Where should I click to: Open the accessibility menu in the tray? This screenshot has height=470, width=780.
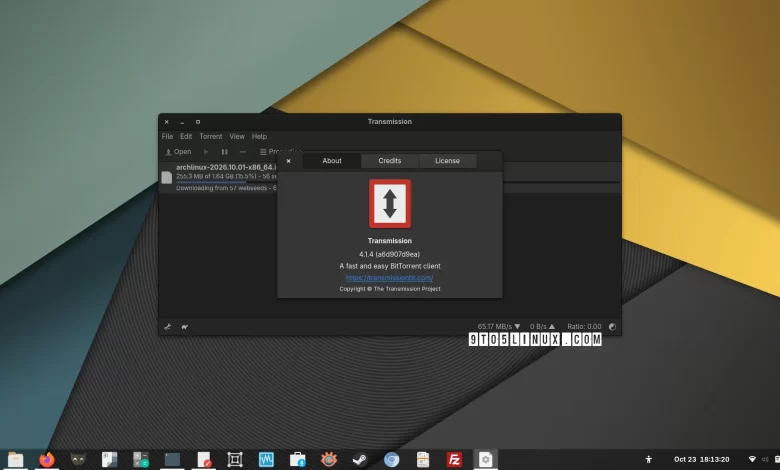click(x=649, y=459)
